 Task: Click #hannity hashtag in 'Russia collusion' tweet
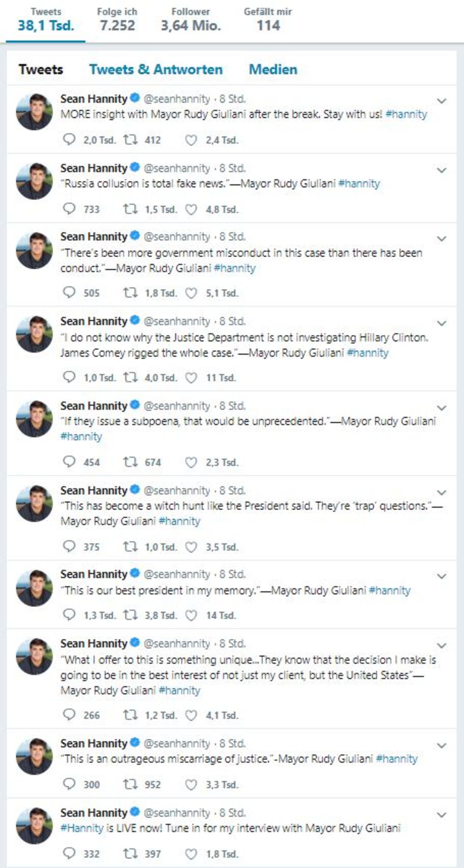click(x=359, y=183)
